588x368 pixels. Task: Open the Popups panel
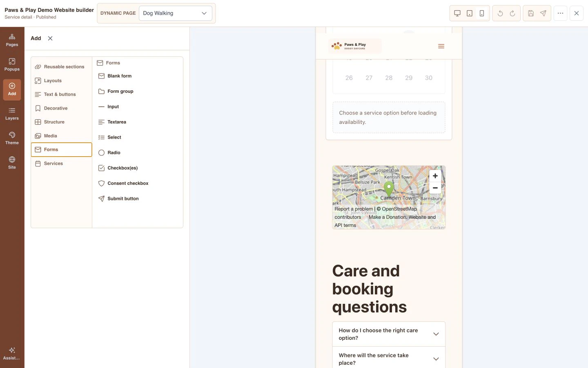(12, 65)
